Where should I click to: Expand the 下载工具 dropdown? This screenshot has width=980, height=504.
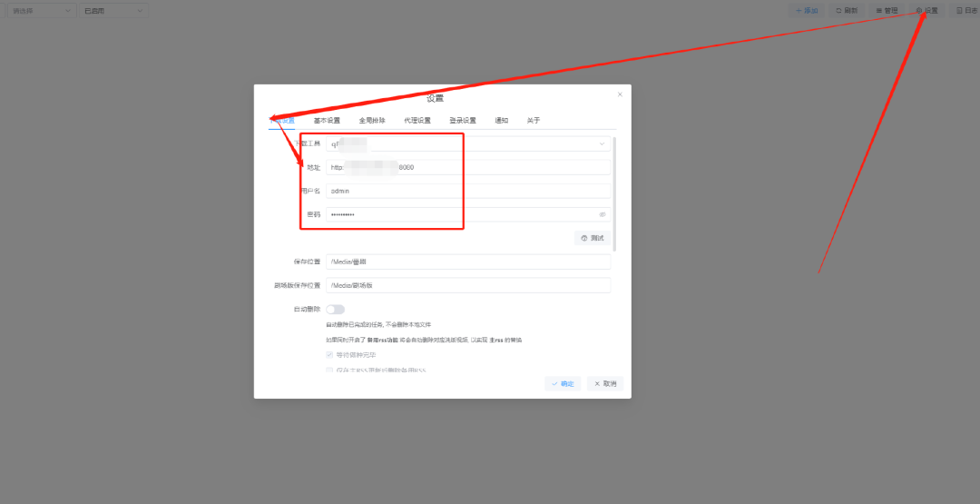468,143
